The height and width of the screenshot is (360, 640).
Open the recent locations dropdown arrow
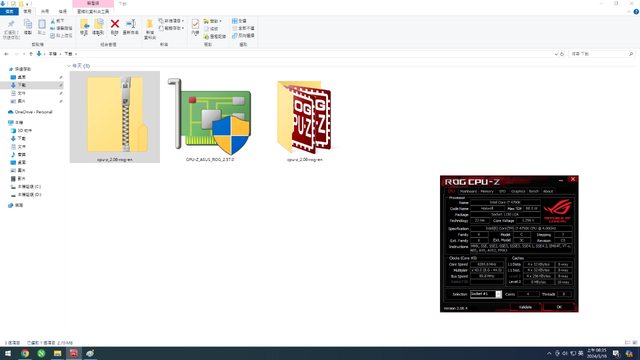[24, 54]
